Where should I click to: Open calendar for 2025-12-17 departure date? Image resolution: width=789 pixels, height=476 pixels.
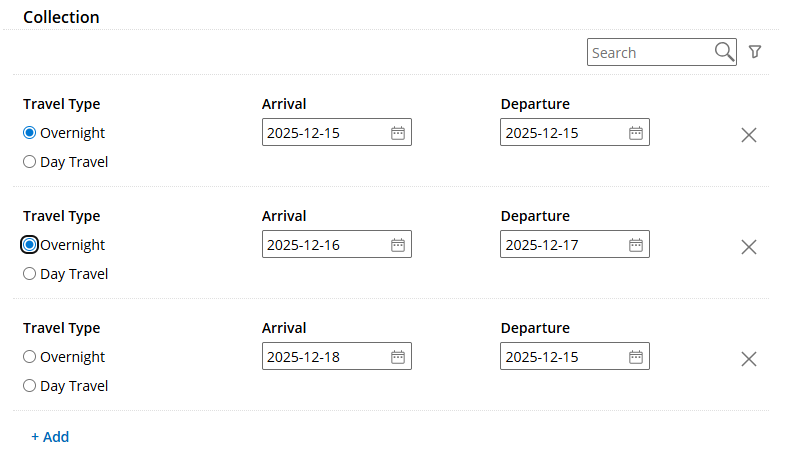point(635,245)
